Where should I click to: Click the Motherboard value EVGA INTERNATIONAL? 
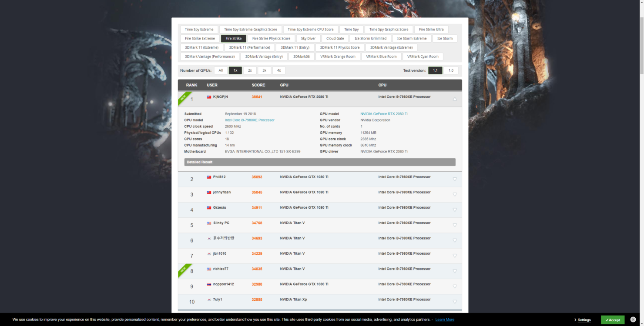(262, 152)
